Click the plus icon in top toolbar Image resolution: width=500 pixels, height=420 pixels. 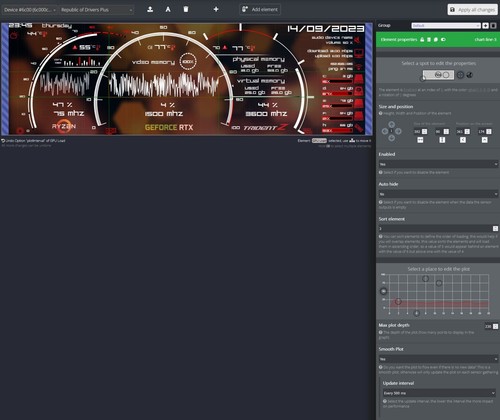coord(216,9)
